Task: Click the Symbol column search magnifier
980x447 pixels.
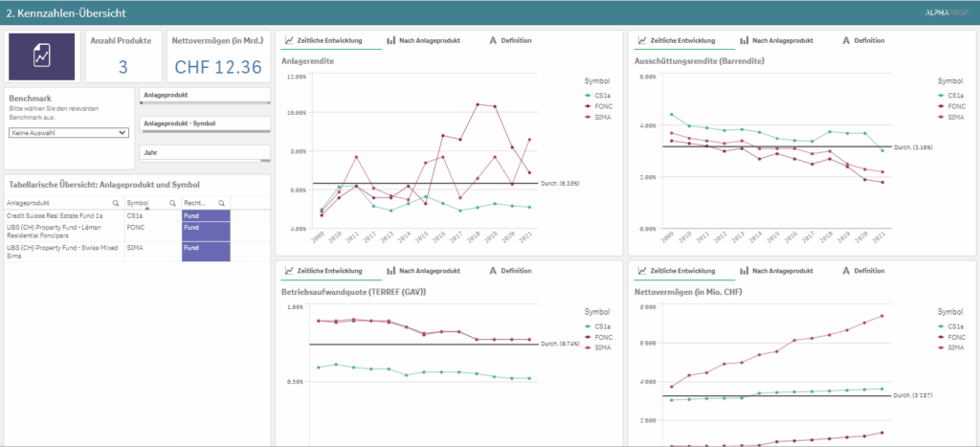Action: tap(172, 204)
